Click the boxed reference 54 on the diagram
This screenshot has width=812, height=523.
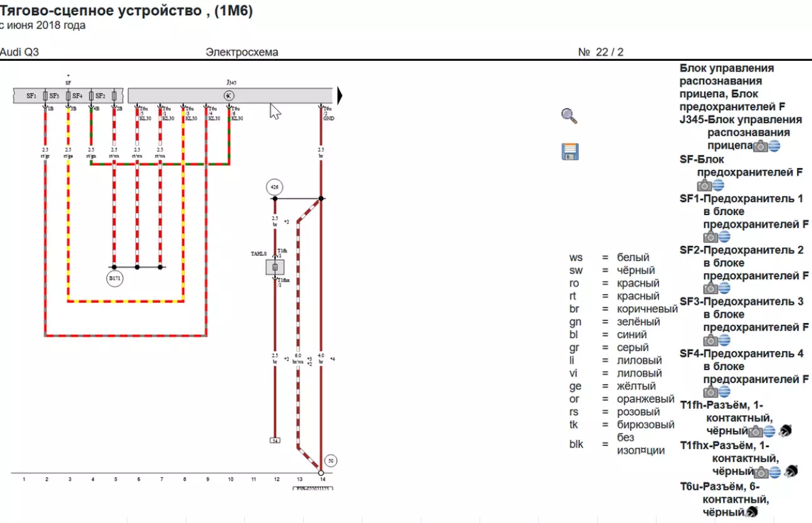point(274,440)
